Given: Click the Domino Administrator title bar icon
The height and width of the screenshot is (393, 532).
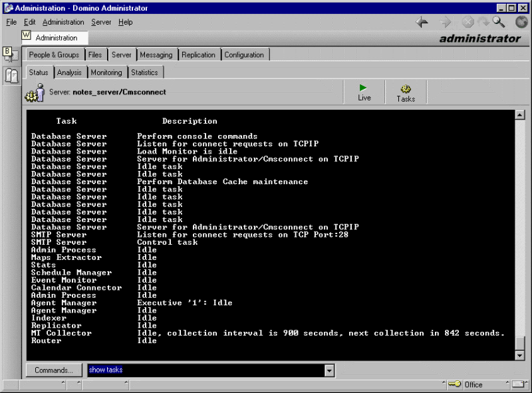Looking at the screenshot, I should [9, 8].
